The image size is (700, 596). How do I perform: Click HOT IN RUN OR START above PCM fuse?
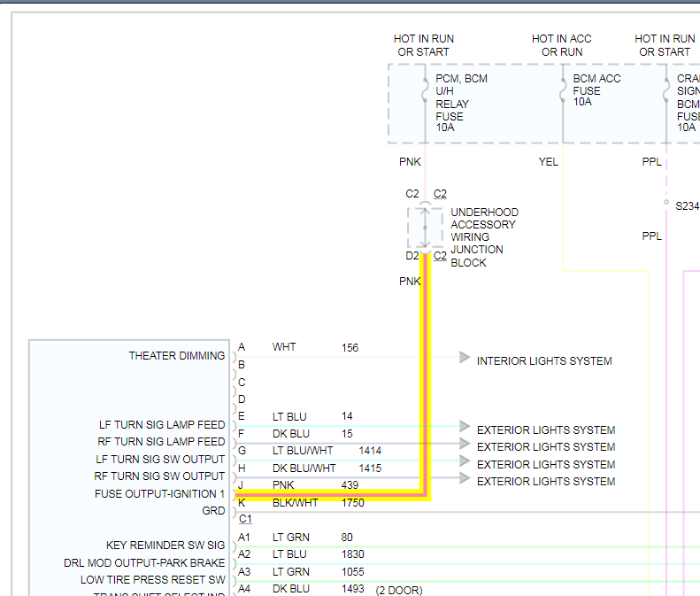[423, 45]
